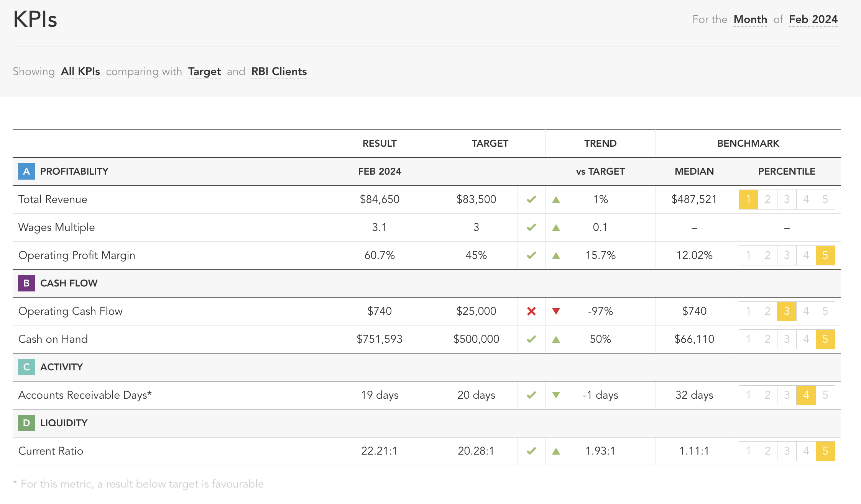This screenshot has height=504, width=861.
Task: Open the "Feb 2024" date selector
Action: click(x=813, y=19)
